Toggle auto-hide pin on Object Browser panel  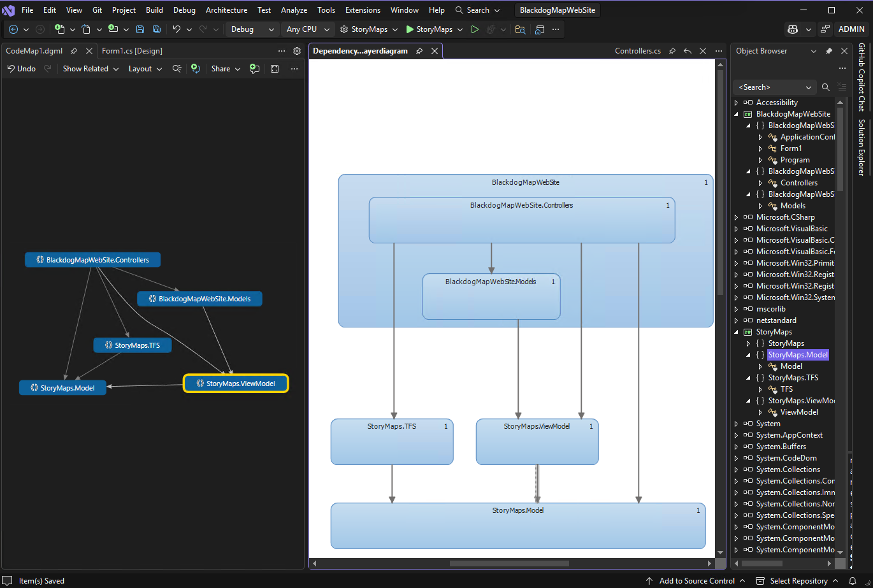pyautogui.click(x=829, y=51)
